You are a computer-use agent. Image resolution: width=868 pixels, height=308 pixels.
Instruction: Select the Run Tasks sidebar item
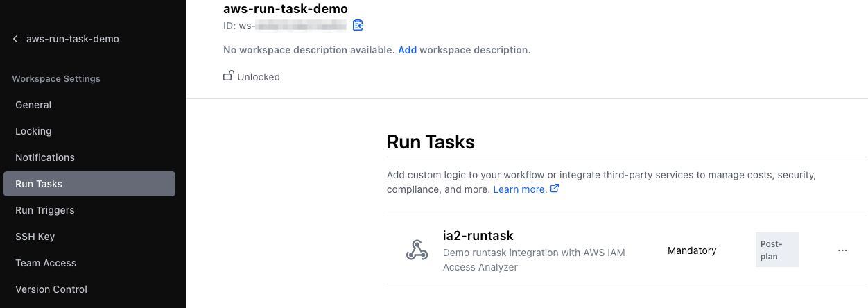89,184
